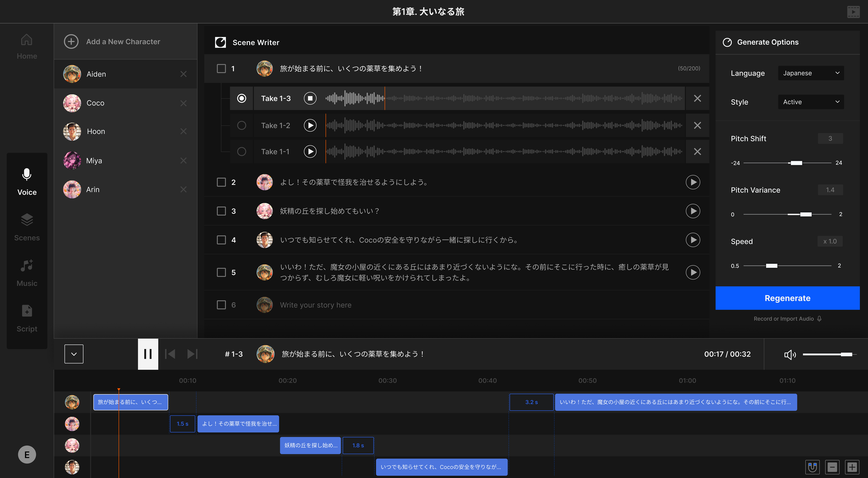This screenshot has height=478, width=868.
Task: Remove the Hoon character with its X
Action: 183,131
